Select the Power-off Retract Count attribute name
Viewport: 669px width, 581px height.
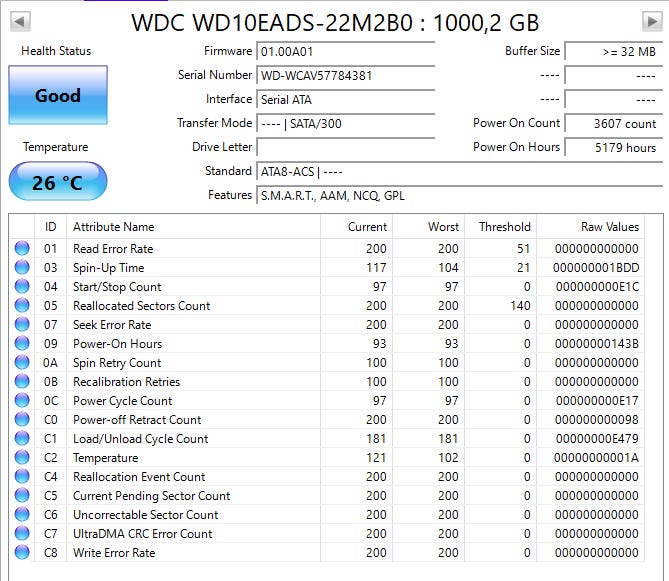pos(137,419)
